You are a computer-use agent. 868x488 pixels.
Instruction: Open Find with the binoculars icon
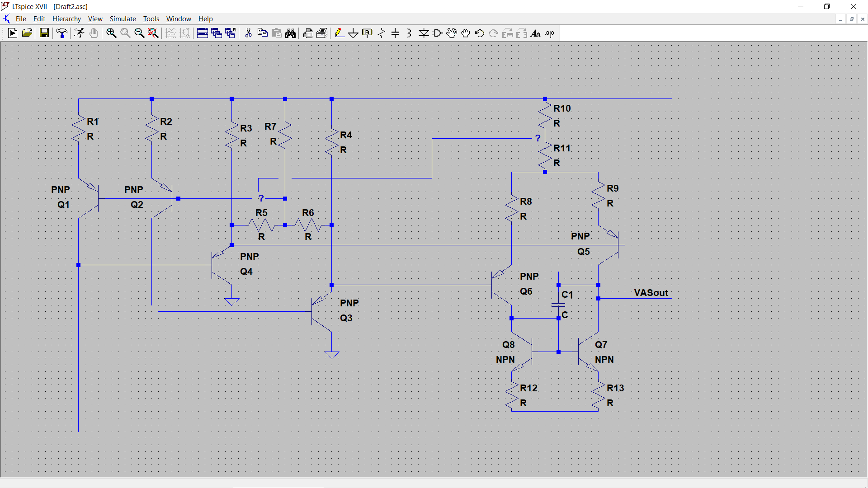click(x=291, y=33)
